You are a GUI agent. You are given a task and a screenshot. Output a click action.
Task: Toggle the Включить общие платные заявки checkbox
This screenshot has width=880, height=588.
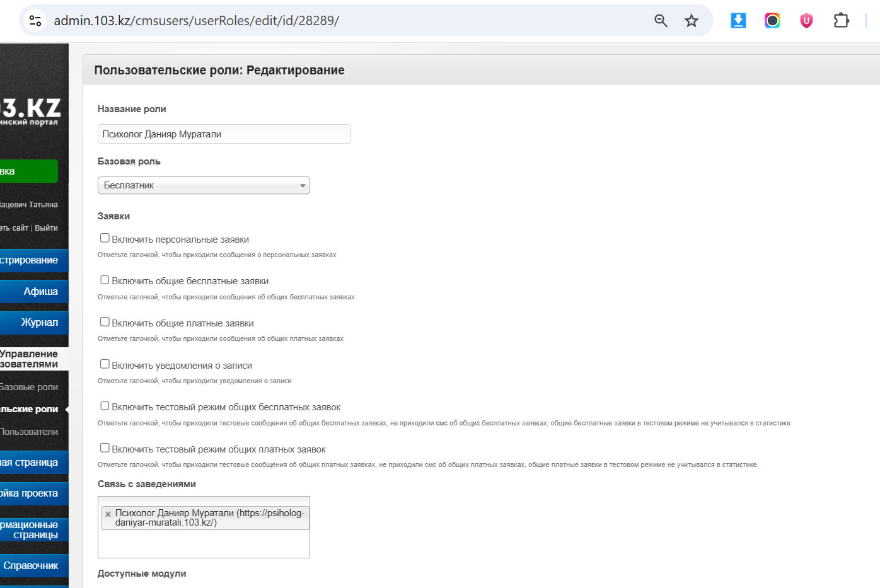coord(105,322)
